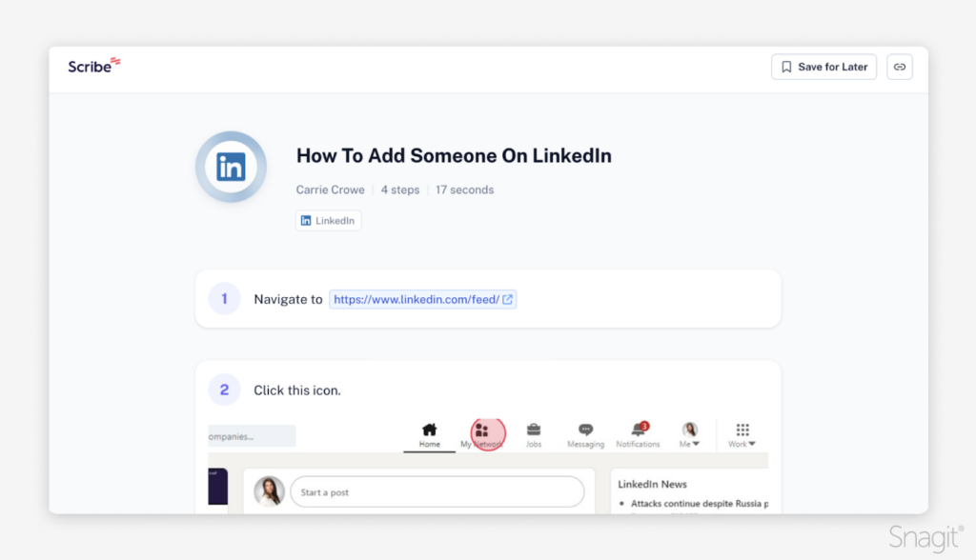The image size is (976, 560).
Task: Click the external link icon beside the URL
Action: click(507, 299)
